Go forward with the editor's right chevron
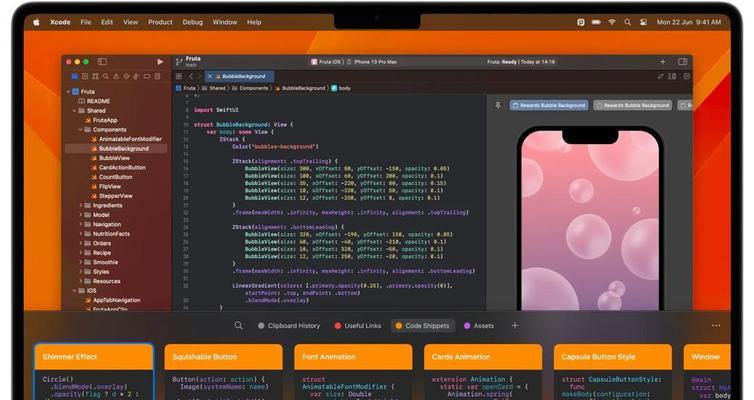754x400 pixels. [199, 76]
